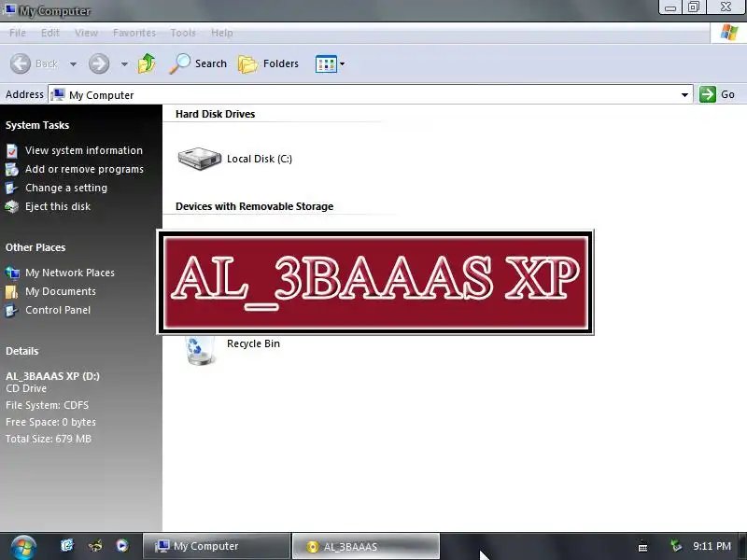Click the keyboard tray icon
The width and height of the screenshot is (747, 560).
[x=642, y=547]
